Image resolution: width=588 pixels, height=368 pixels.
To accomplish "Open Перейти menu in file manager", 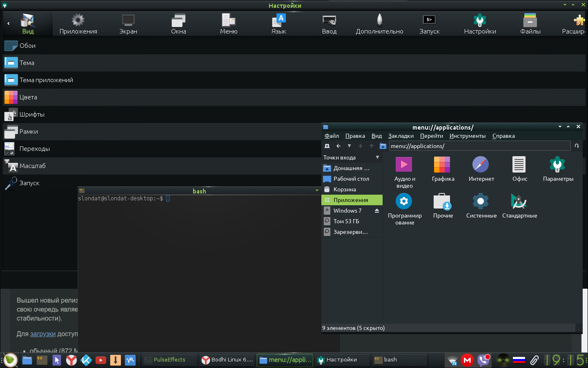I will click(x=432, y=136).
